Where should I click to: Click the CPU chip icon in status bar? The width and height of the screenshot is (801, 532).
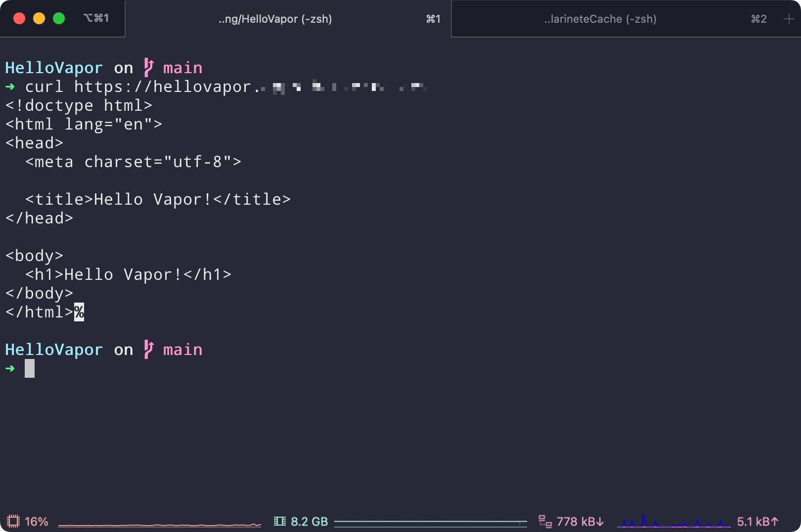[13, 521]
